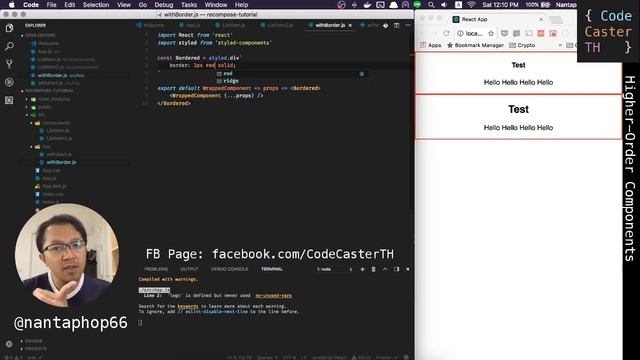Open the Apps shortcut in Chrome bookmarks bar
This screenshot has width=640, height=360.
coord(431,45)
